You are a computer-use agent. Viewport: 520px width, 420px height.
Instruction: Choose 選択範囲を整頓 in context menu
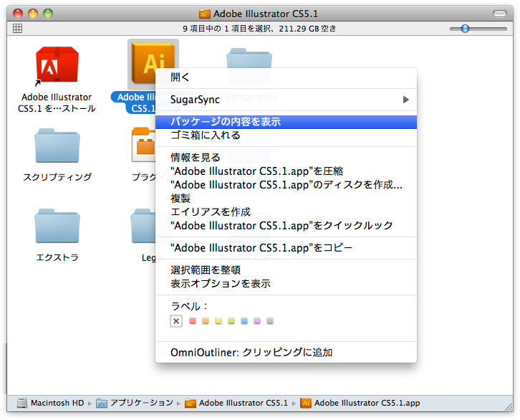click(286, 270)
